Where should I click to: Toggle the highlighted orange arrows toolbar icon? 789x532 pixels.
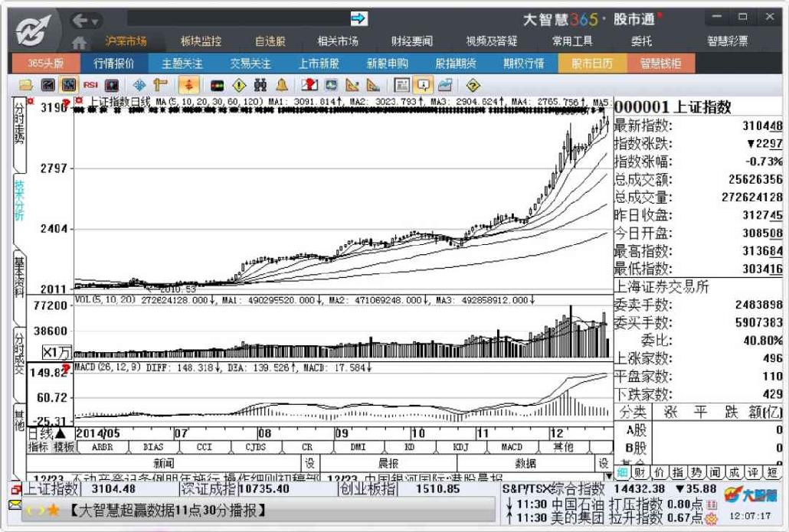[188, 85]
